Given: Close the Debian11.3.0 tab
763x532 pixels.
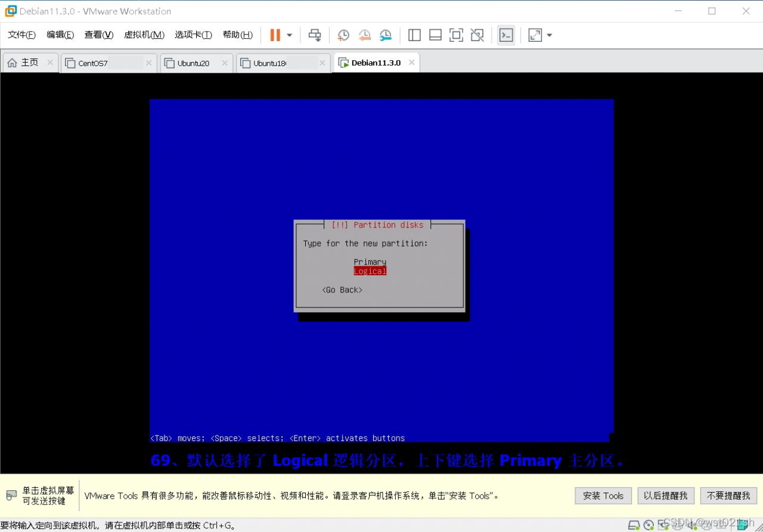Looking at the screenshot, I should (411, 63).
